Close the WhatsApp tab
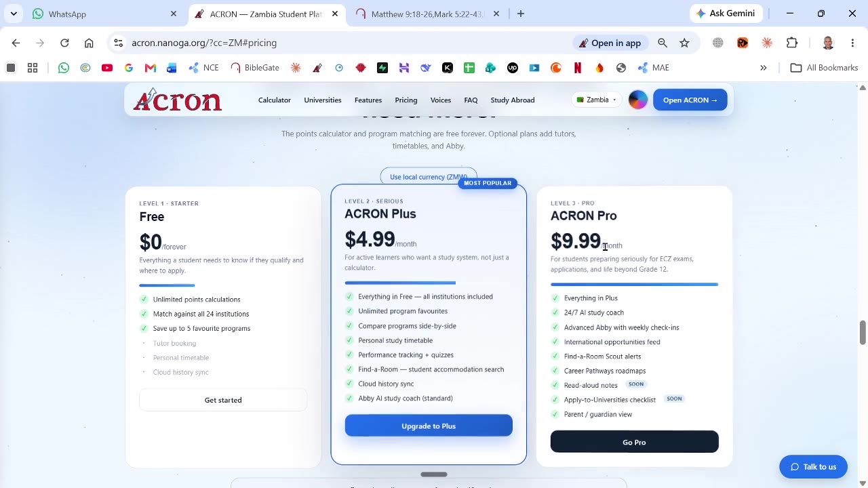The image size is (868, 488). tap(174, 14)
